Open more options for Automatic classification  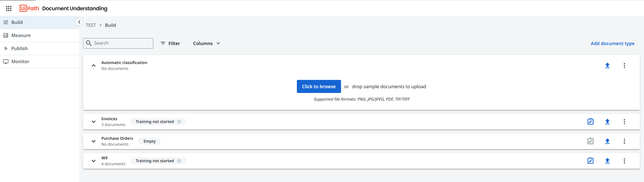click(x=624, y=66)
